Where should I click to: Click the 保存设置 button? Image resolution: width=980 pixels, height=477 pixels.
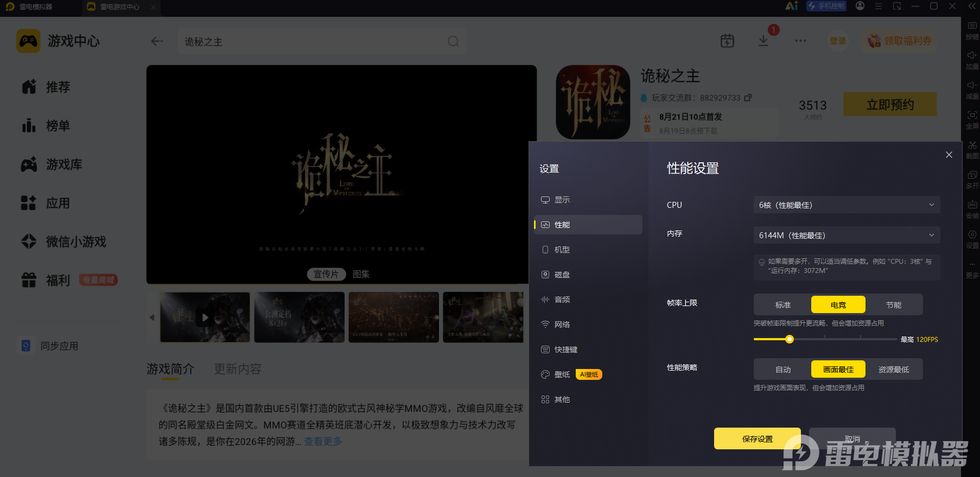click(758, 438)
